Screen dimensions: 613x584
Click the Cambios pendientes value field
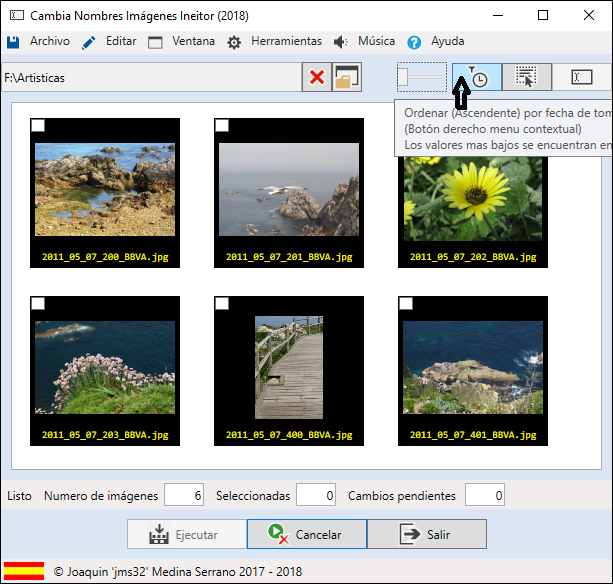click(485, 495)
